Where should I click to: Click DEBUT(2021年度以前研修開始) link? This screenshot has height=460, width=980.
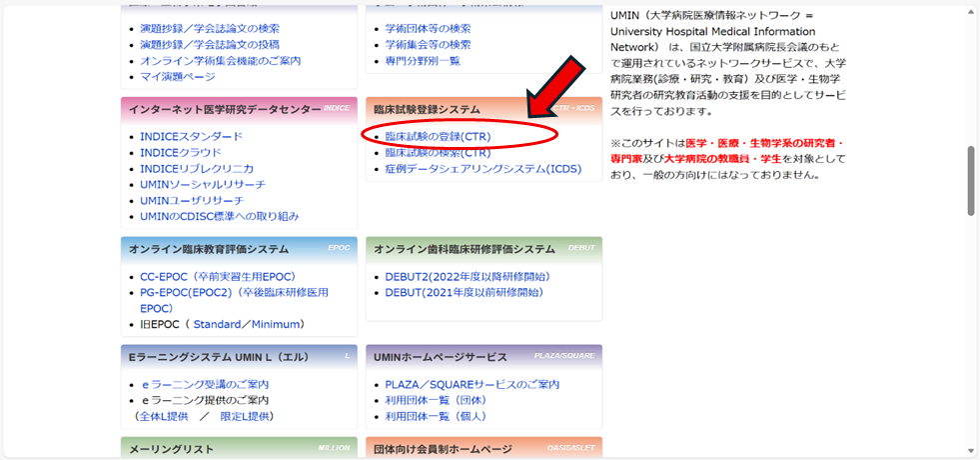pyautogui.click(x=464, y=292)
